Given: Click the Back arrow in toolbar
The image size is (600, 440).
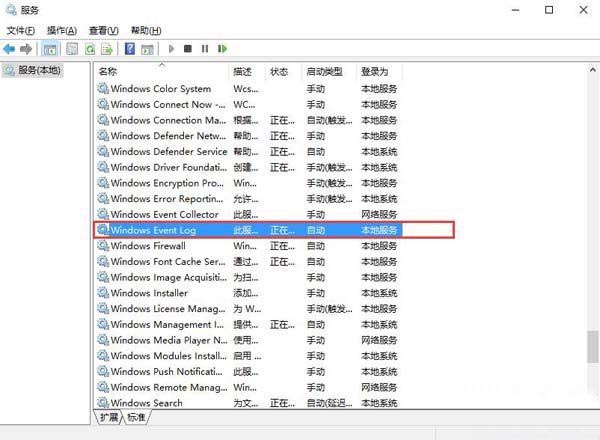Looking at the screenshot, I should [9, 48].
